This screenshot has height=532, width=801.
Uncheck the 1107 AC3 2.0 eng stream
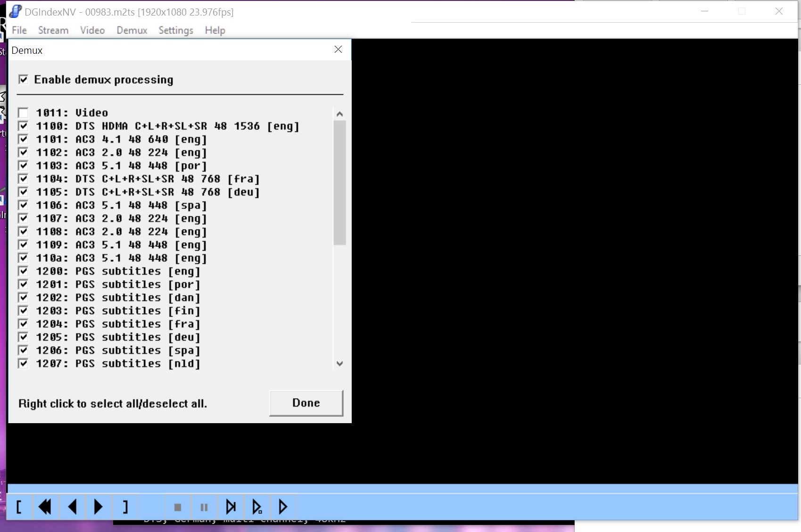pos(23,218)
